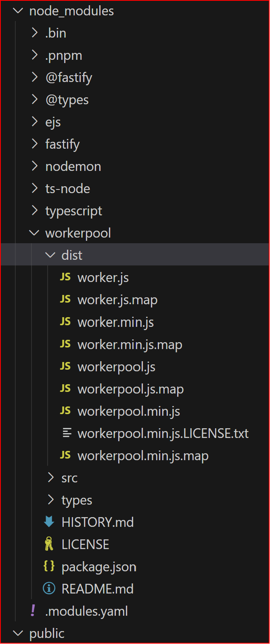Click the key icon next to LICENSE

[49, 544]
